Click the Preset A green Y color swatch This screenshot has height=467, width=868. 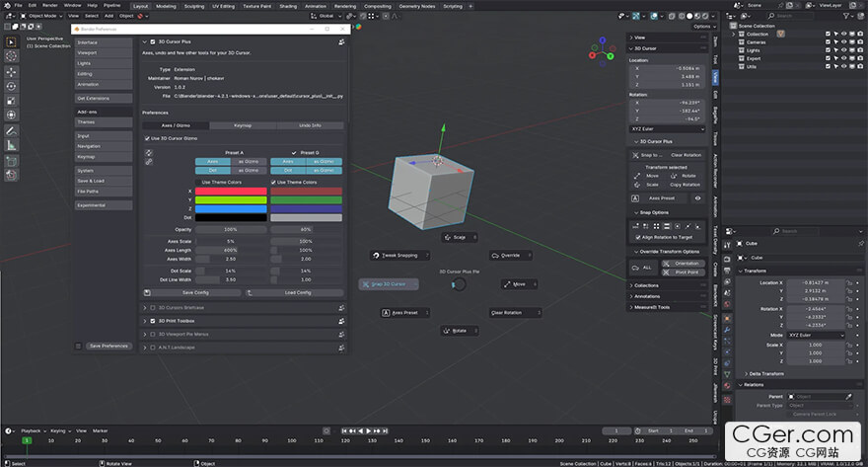tap(231, 200)
